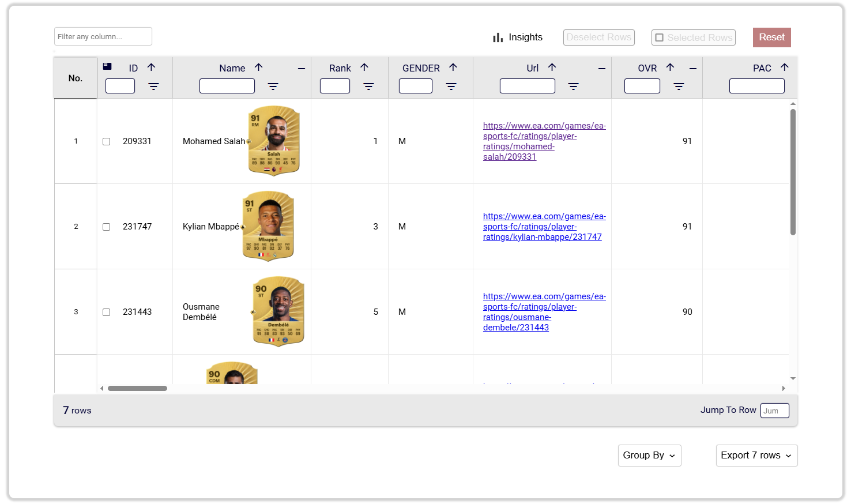Sort Rank column using its arrow icon
851x504 pixels.
pos(364,67)
